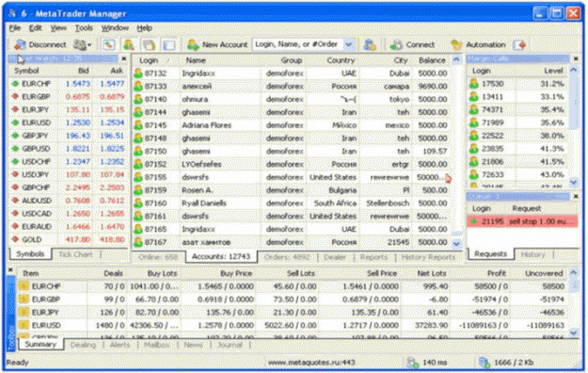Open the Help menu

pos(144,28)
